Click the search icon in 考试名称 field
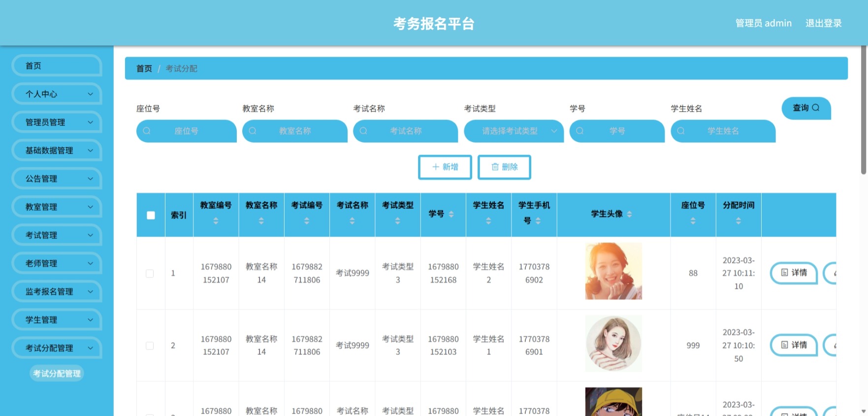This screenshot has width=868, height=416. click(363, 131)
